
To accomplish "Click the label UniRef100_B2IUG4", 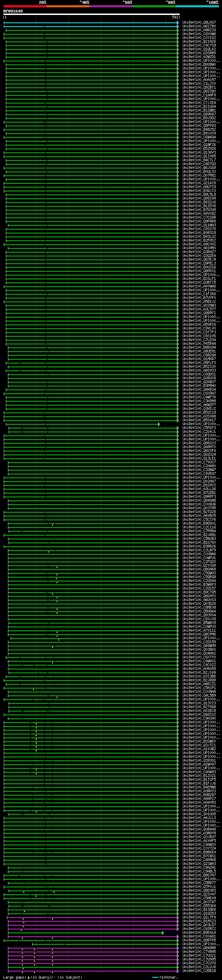I will 199,106.
